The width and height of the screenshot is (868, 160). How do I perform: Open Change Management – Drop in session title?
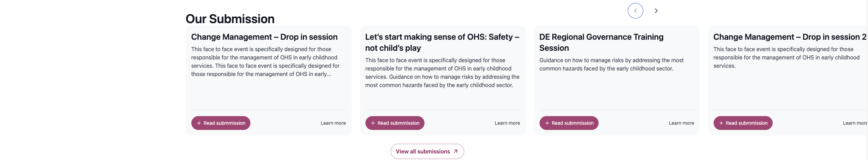pyautogui.click(x=264, y=37)
